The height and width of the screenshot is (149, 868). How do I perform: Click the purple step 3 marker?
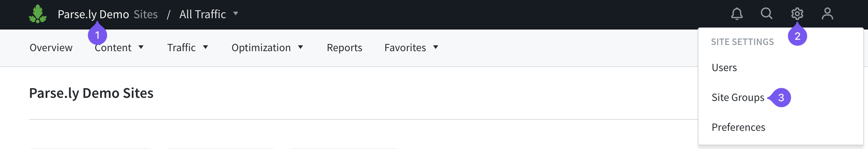(x=781, y=98)
